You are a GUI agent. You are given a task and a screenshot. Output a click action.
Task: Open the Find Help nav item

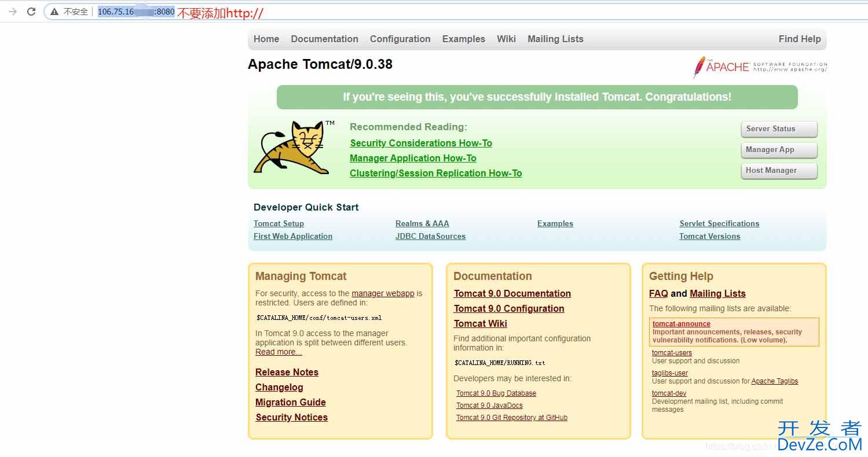pos(800,39)
